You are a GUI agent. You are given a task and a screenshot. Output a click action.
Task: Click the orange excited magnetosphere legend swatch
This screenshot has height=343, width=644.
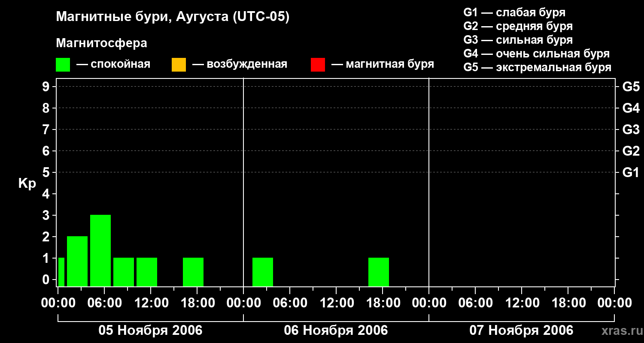point(179,65)
